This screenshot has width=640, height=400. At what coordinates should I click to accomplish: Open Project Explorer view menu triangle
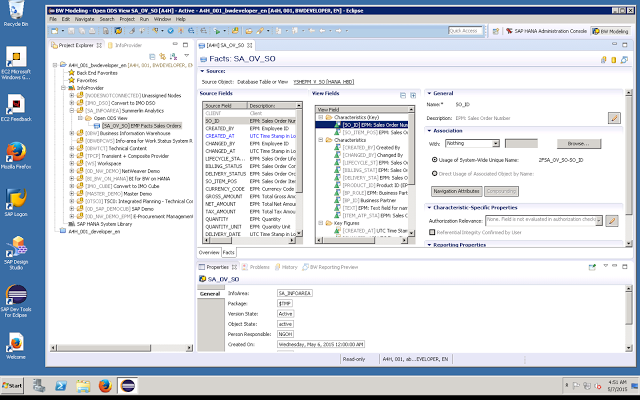187,56
